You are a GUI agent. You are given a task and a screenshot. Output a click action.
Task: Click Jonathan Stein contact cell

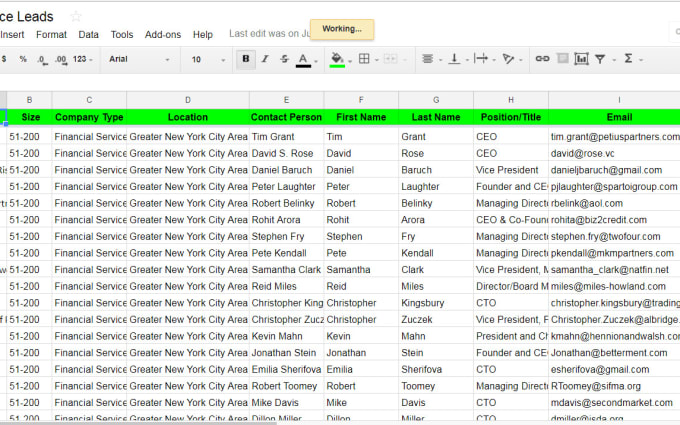point(286,353)
